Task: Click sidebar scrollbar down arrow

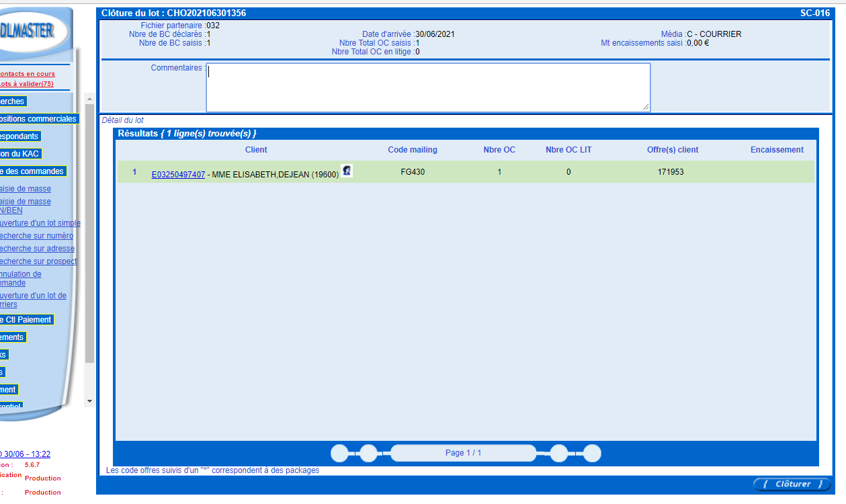Action: pyautogui.click(x=89, y=401)
